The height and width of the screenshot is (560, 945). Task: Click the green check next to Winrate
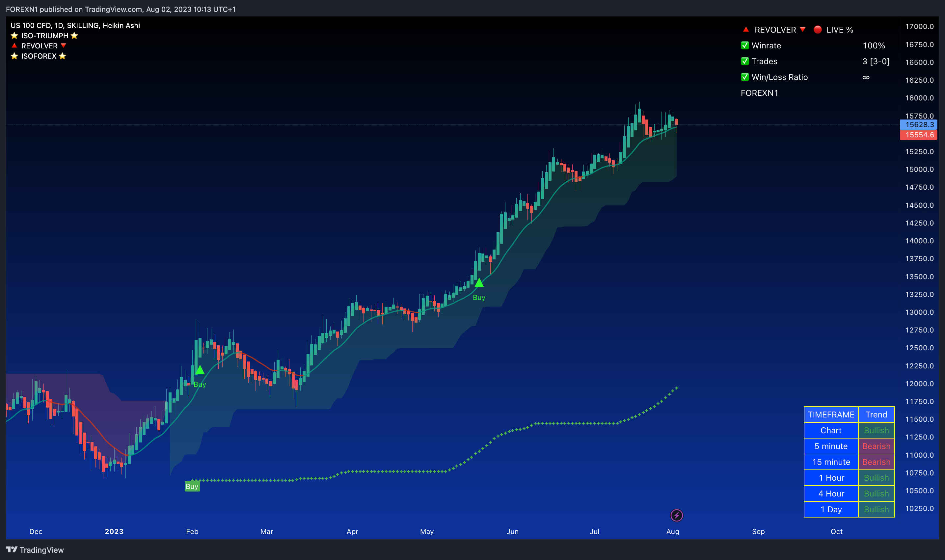[x=744, y=45]
